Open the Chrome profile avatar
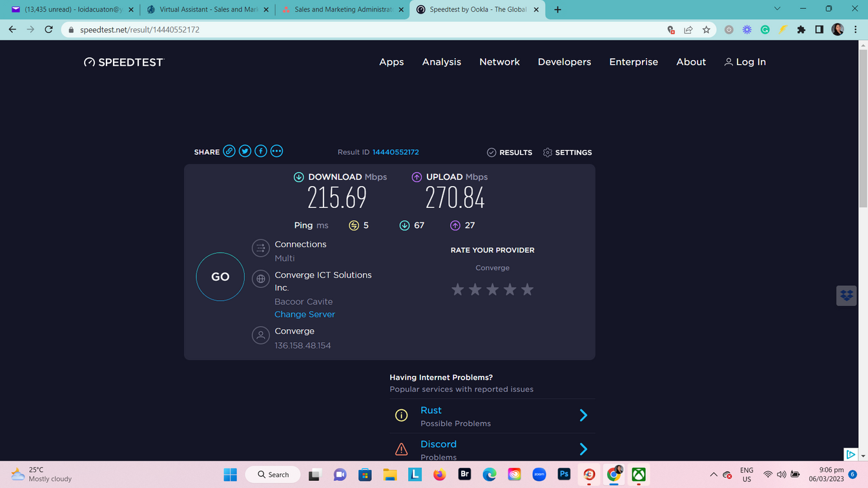868x488 pixels. [838, 30]
